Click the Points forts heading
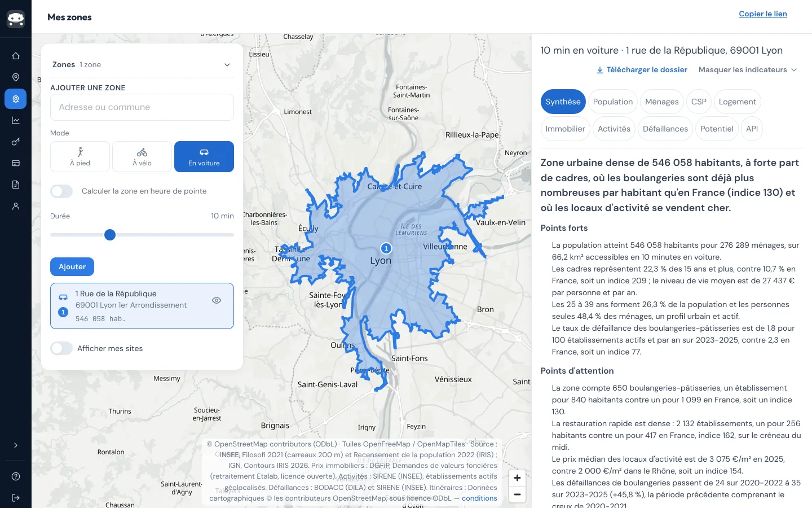The height and width of the screenshot is (508, 812). 564,228
